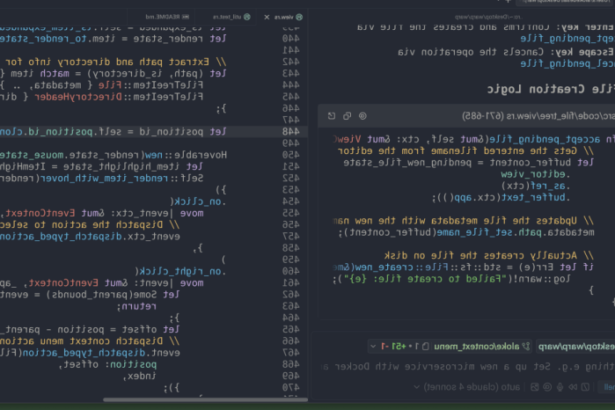The width and height of the screenshot is (615, 410).
Task: Click 'Gets the entered filename from the editor' comment
Action: [466, 151]
